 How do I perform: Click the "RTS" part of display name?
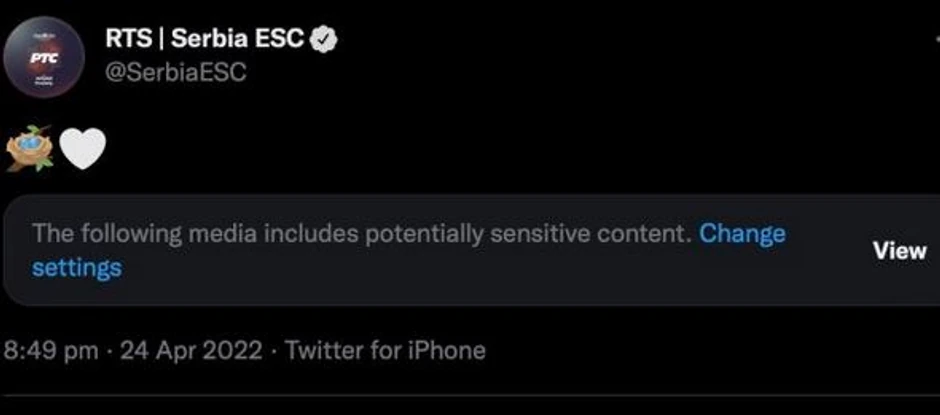pyautogui.click(x=129, y=40)
